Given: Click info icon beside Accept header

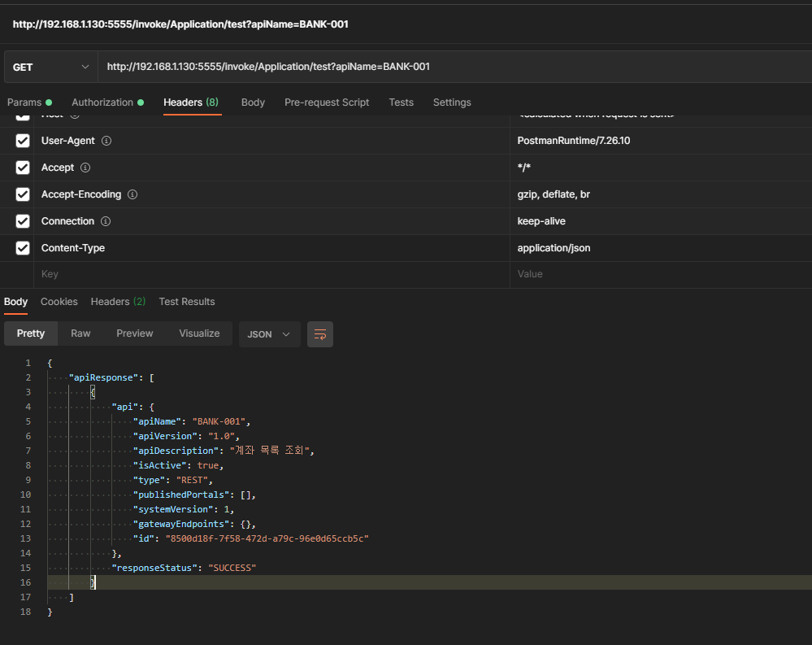Looking at the screenshot, I should [x=85, y=168].
